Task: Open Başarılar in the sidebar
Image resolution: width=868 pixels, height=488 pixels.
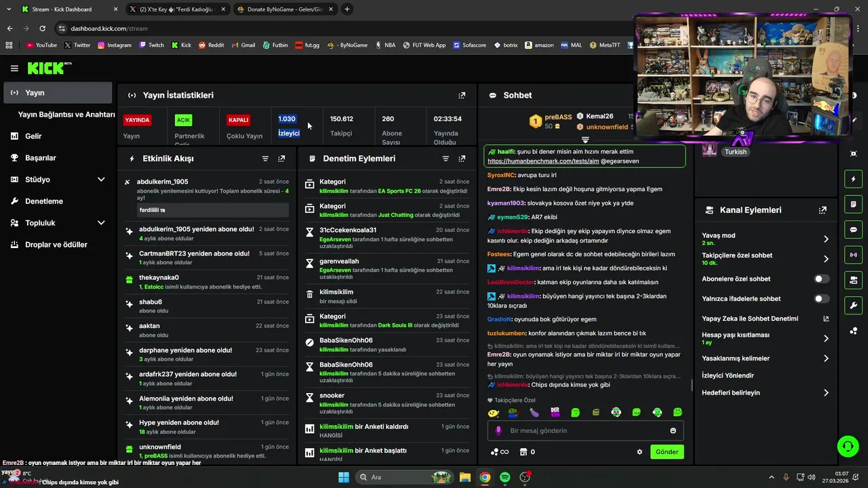Action: 41,158
